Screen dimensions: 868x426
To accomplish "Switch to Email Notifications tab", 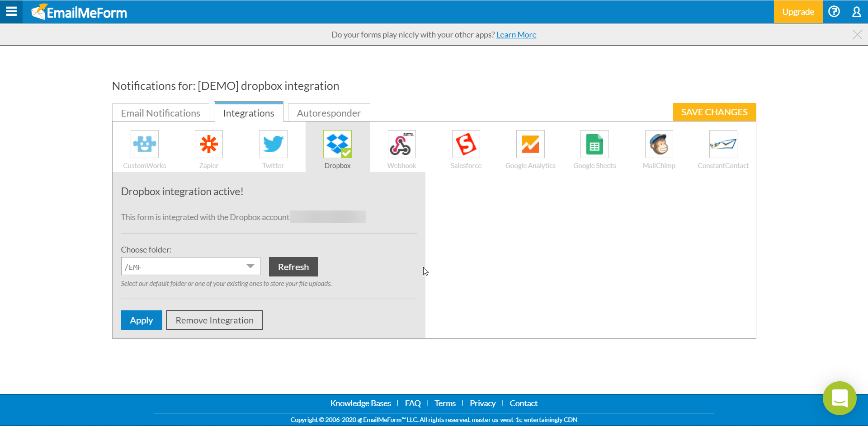I will pos(160,113).
